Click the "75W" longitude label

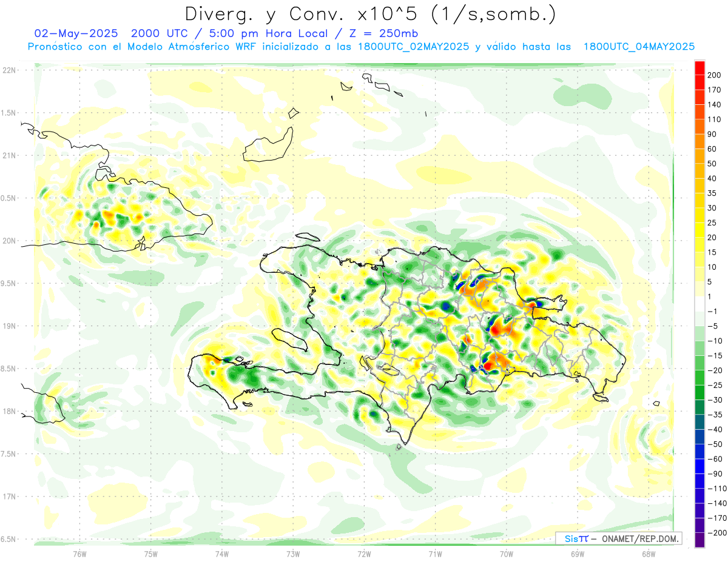click(x=150, y=554)
